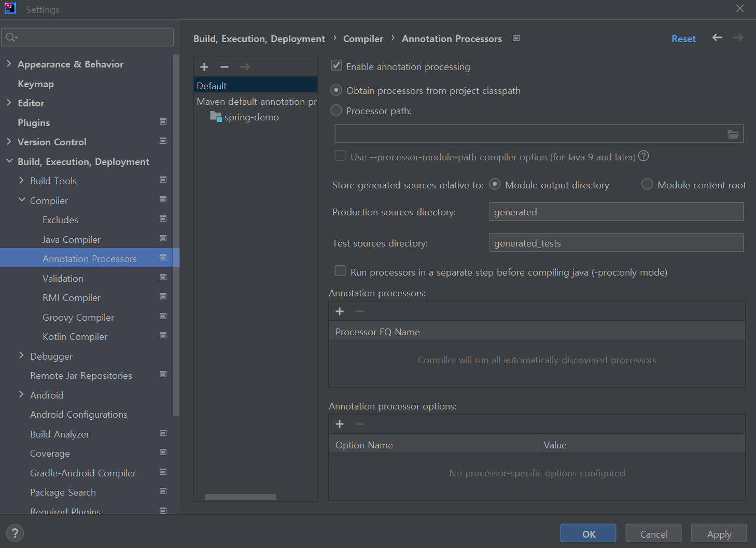
Task: Click the profile list horizontal scrollbar
Action: pyautogui.click(x=241, y=497)
